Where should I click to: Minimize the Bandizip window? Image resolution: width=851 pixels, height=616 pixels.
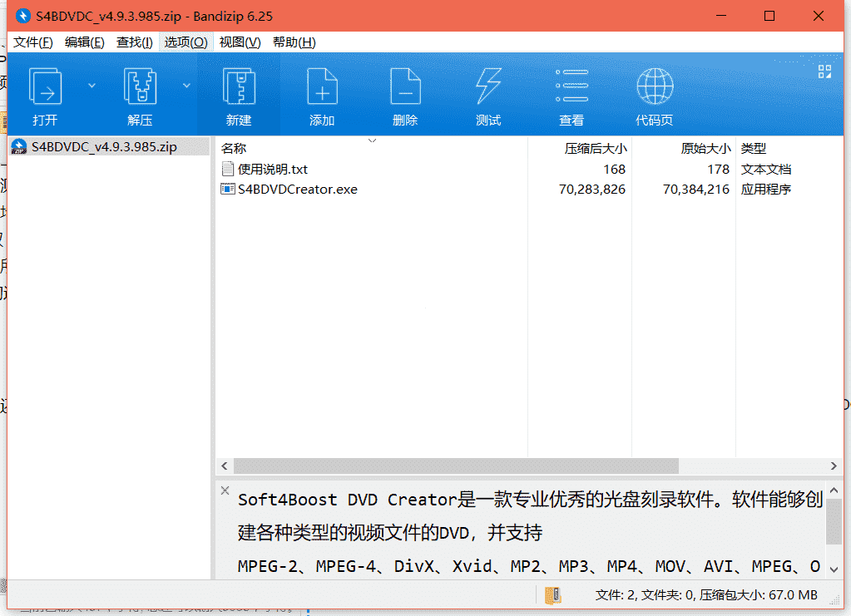(720, 16)
